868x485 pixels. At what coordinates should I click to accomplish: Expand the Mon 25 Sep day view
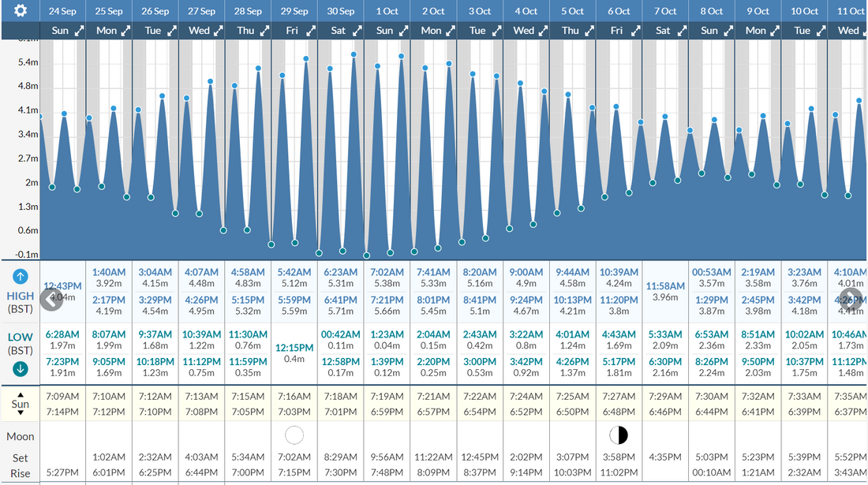click(x=125, y=31)
